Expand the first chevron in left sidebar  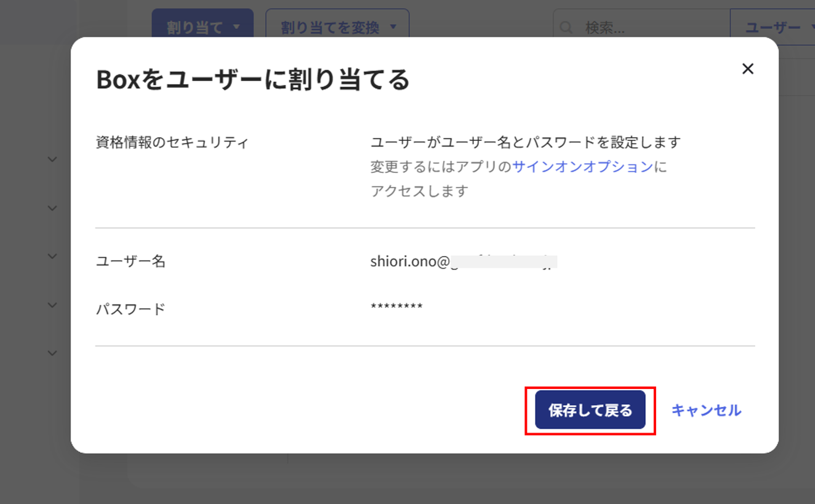click(x=53, y=159)
